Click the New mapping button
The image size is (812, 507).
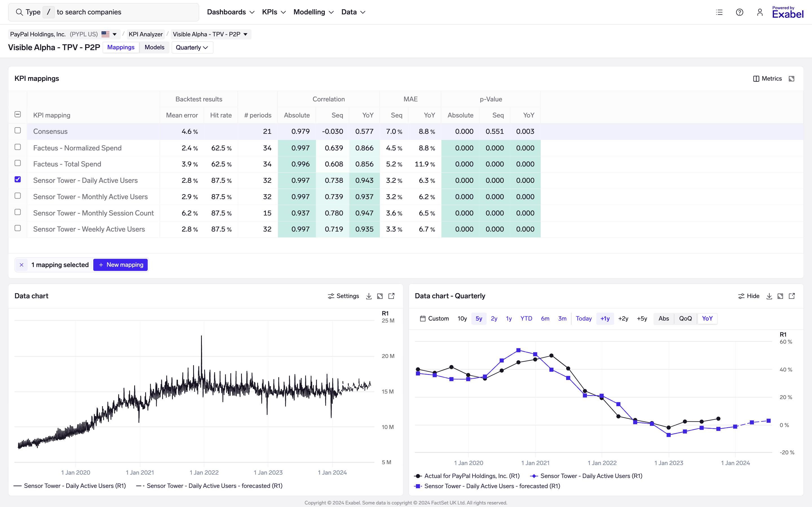pos(120,264)
